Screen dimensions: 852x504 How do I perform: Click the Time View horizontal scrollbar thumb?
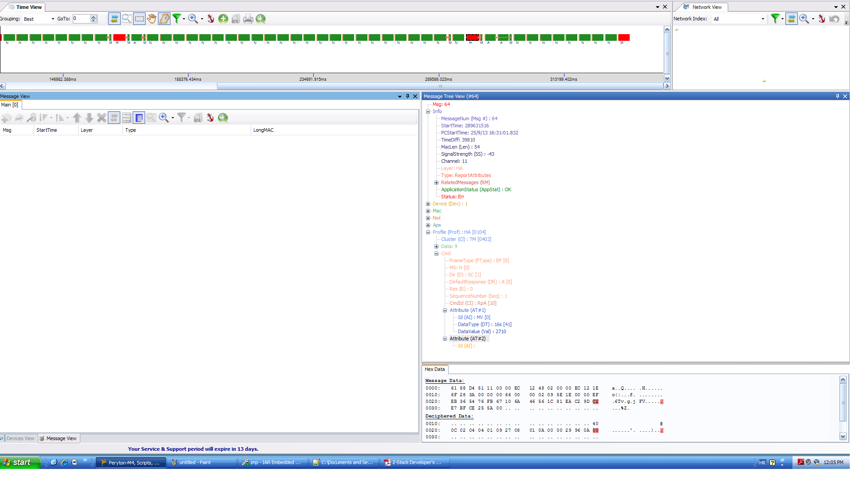pyautogui.click(x=439, y=86)
